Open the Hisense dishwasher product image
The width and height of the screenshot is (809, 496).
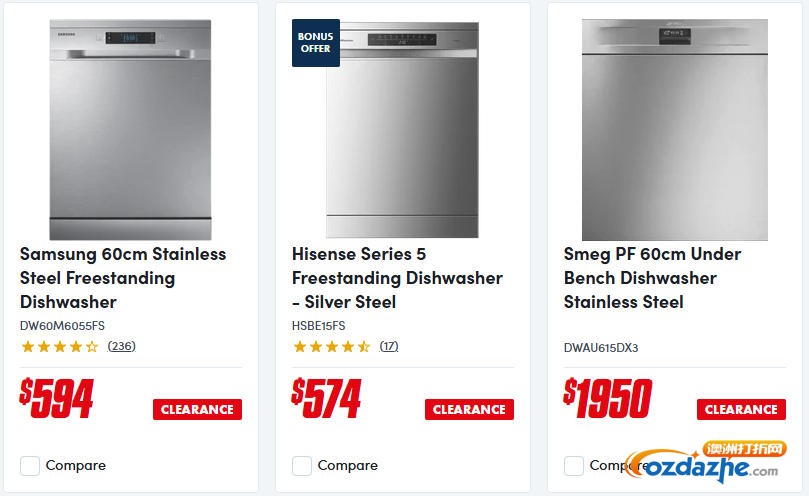(x=402, y=128)
